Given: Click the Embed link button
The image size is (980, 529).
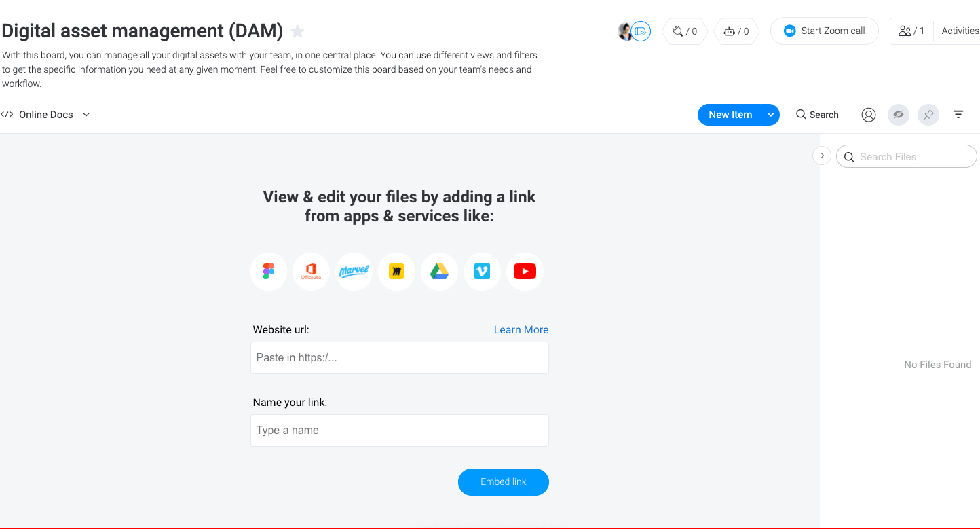Looking at the screenshot, I should (504, 481).
